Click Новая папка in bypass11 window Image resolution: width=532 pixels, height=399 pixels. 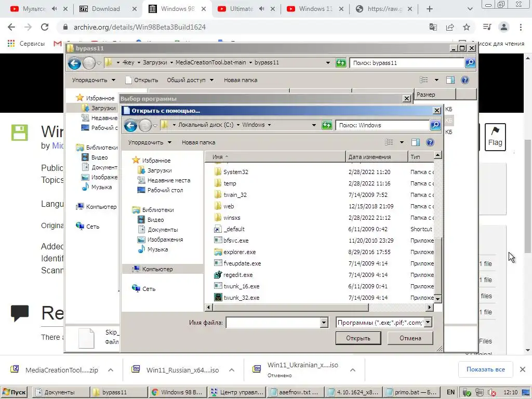[x=241, y=80]
